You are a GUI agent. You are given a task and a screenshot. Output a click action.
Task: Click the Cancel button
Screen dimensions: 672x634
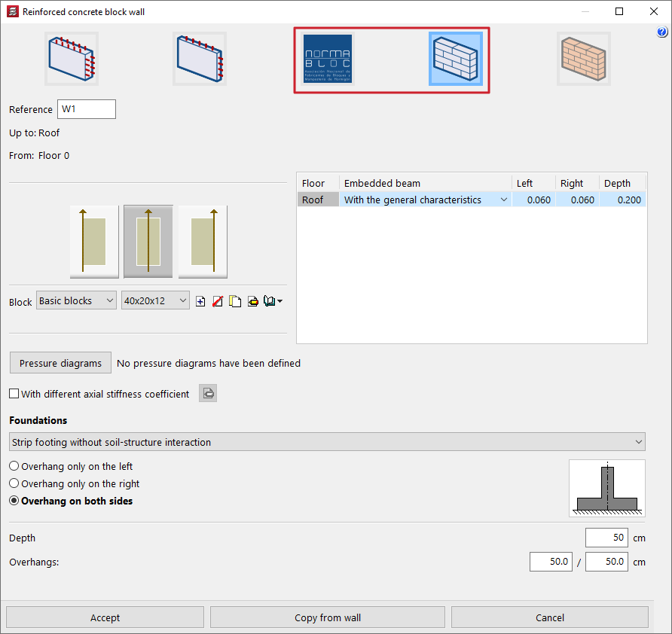pyautogui.click(x=549, y=617)
